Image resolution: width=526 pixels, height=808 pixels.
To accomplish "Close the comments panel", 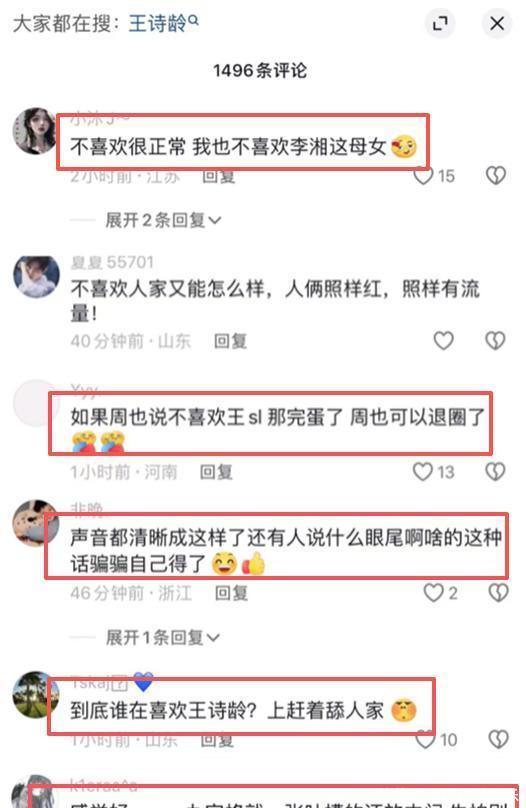I will 497,23.
